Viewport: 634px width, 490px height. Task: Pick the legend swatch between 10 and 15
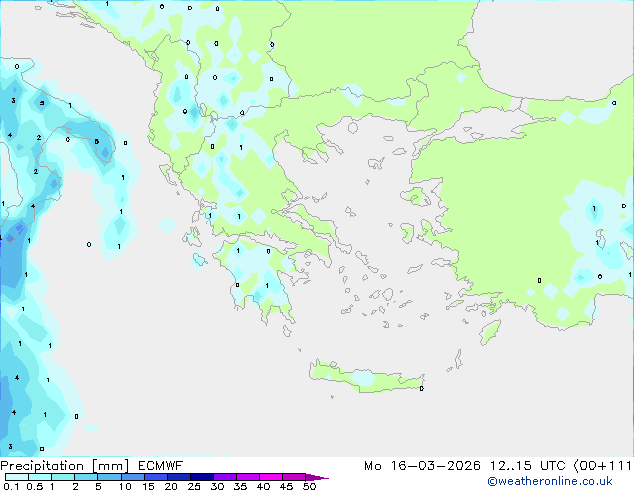tap(132, 477)
